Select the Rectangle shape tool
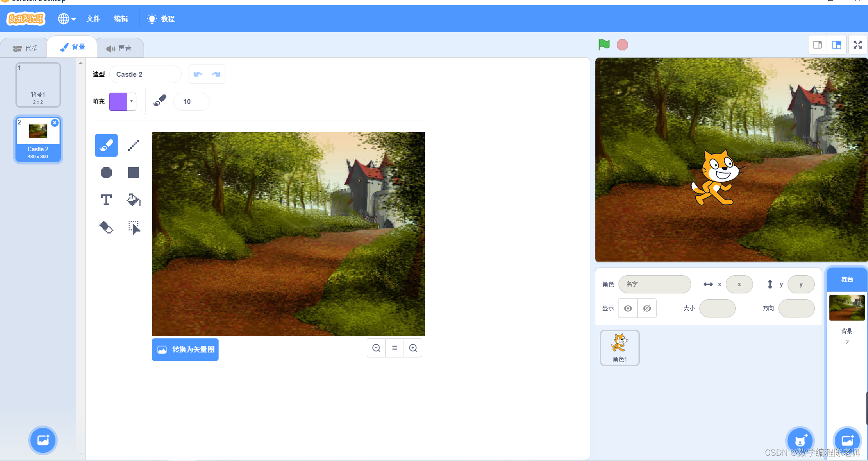Image resolution: width=868 pixels, height=461 pixels. pos(134,173)
